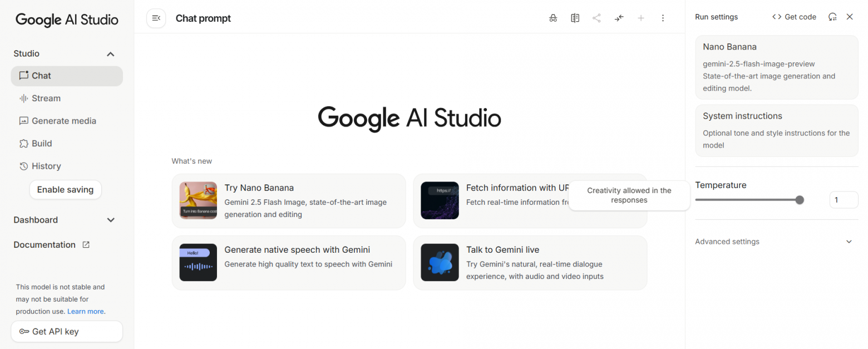Open Stream in the sidebar
The width and height of the screenshot is (868, 349).
[46, 99]
